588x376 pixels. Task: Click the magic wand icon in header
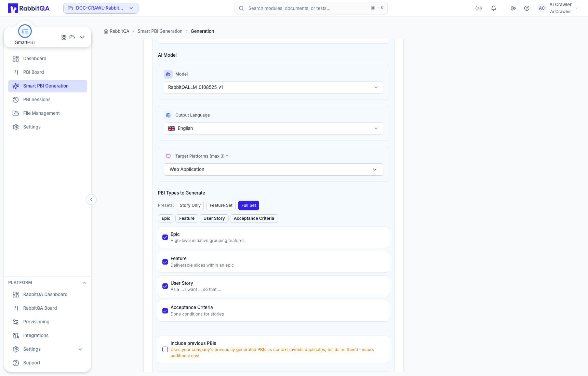513,8
